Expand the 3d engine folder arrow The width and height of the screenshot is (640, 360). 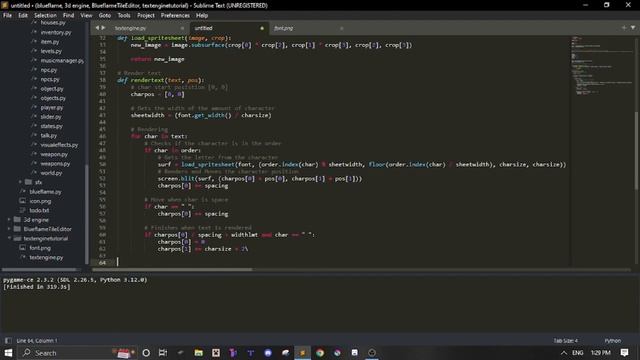pos(9,220)
